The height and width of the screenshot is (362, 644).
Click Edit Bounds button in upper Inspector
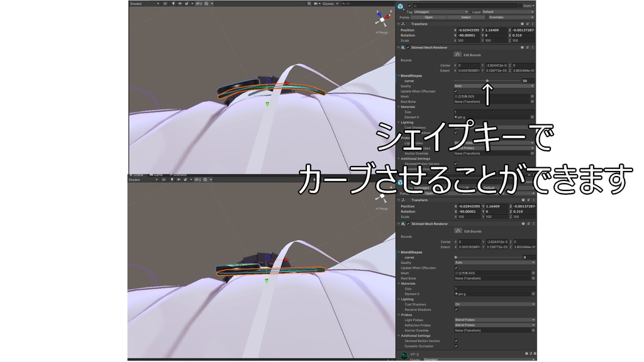pos(458,55)
